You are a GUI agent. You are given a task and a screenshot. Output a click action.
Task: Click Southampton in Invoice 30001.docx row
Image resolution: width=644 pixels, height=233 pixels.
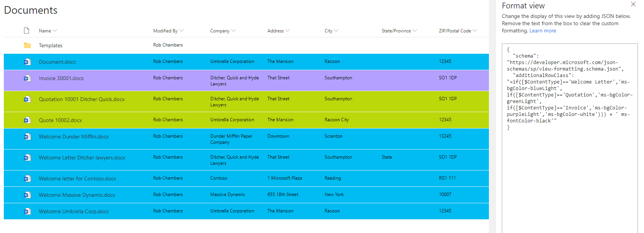click(x=338, y=78)
